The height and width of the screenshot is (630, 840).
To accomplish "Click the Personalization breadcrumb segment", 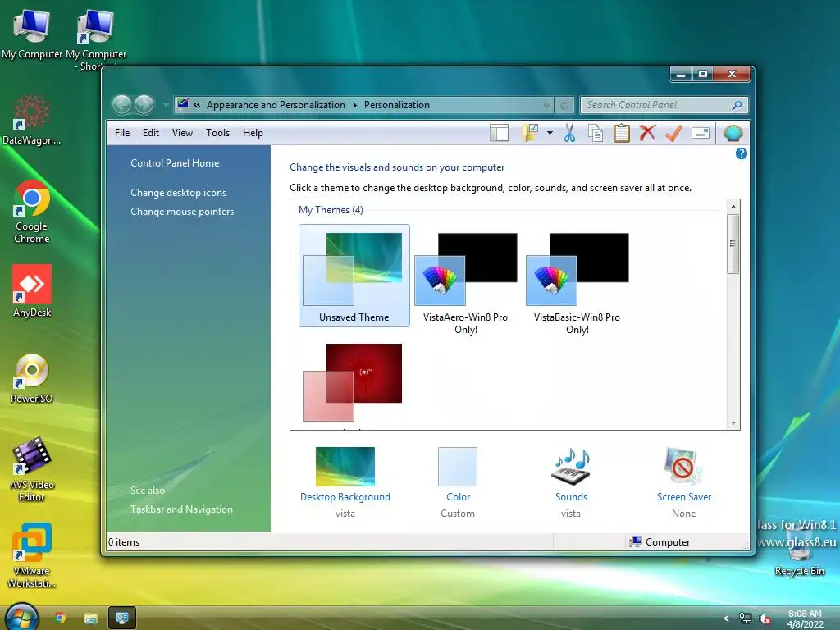I will (397, 105).
